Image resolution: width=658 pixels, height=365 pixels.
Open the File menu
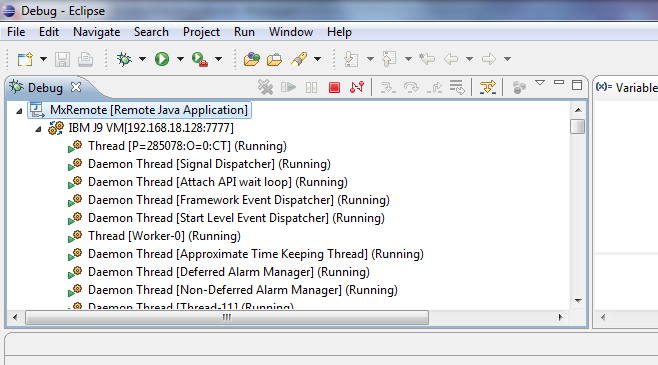click(16, 32)
